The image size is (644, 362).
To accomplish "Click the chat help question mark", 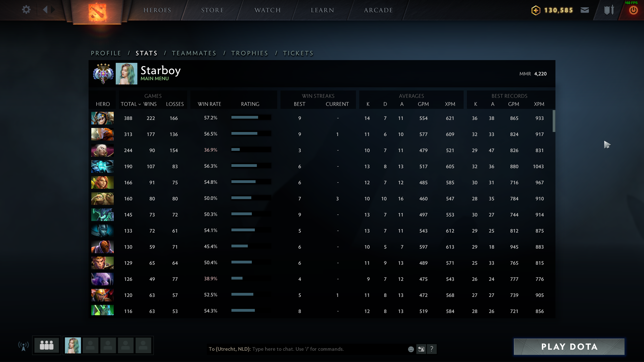I will point(432,349).
